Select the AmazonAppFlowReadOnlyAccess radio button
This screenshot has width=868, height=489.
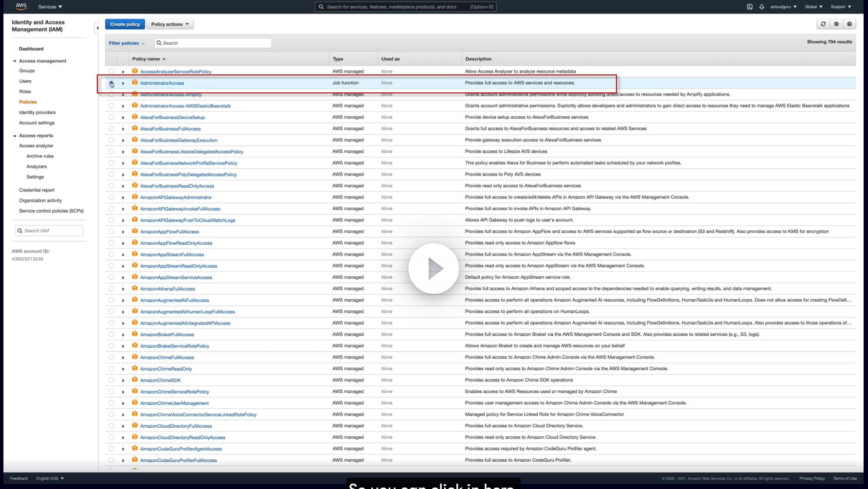(111, 243)
